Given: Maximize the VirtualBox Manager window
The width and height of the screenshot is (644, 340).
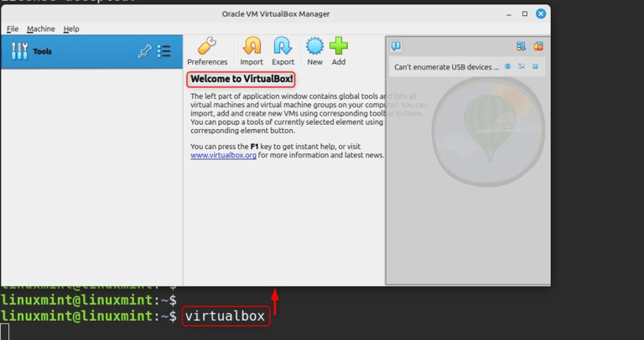Looking at the screenshot, I should (x=525, y=13).
